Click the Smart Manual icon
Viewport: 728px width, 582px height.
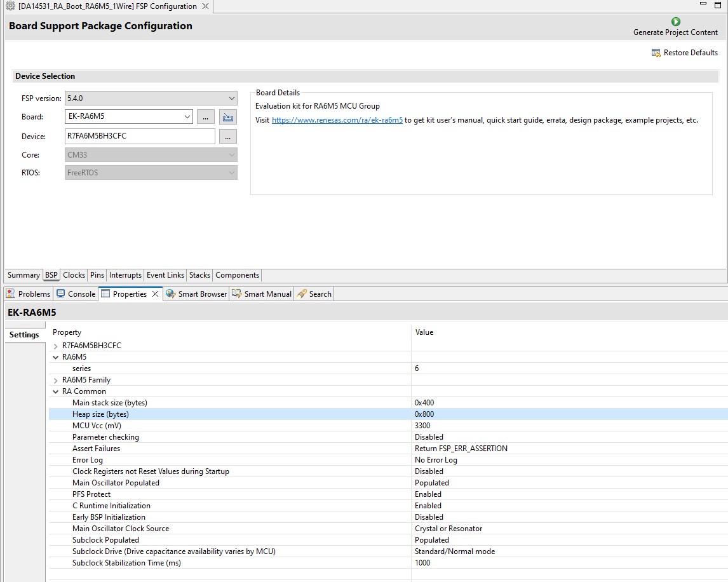click(x=237, y=294)
